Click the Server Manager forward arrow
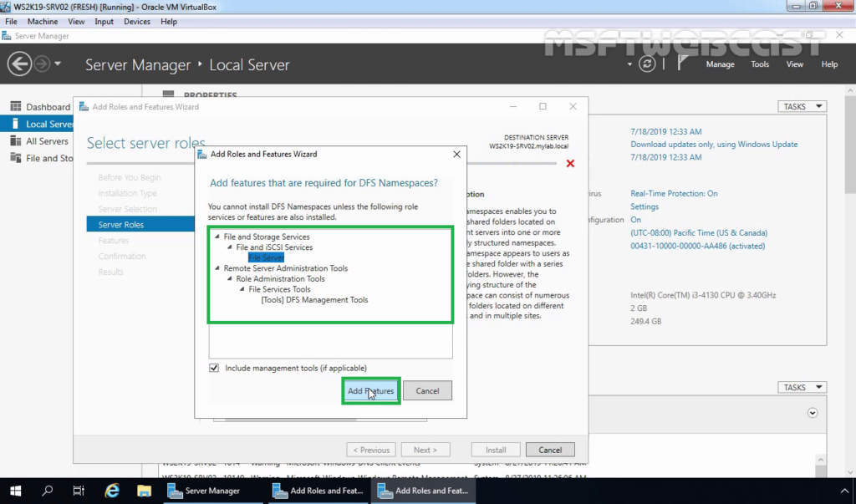Viewport: 856px width, 504px height. pyautogui.click(x=42, y=64)
